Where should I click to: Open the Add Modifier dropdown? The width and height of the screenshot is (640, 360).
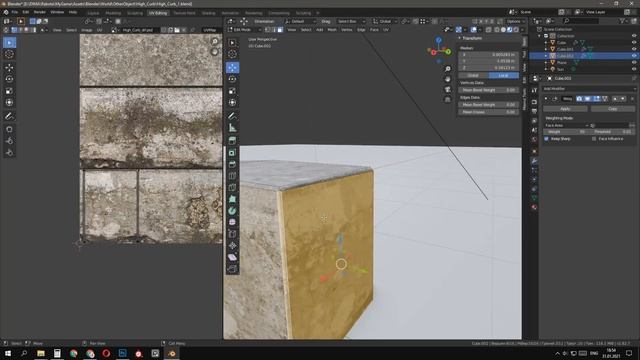(x=589, y=89)
